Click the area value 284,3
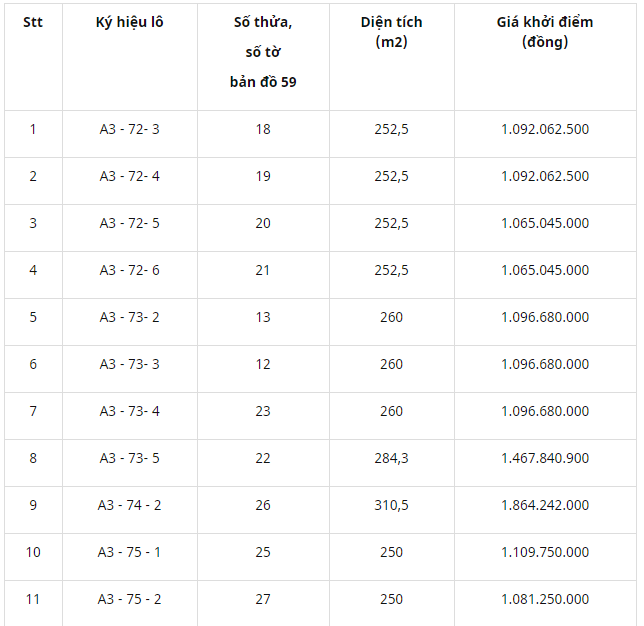The width and height of the screenshot is (644, 626). click(x=391, y=458)
